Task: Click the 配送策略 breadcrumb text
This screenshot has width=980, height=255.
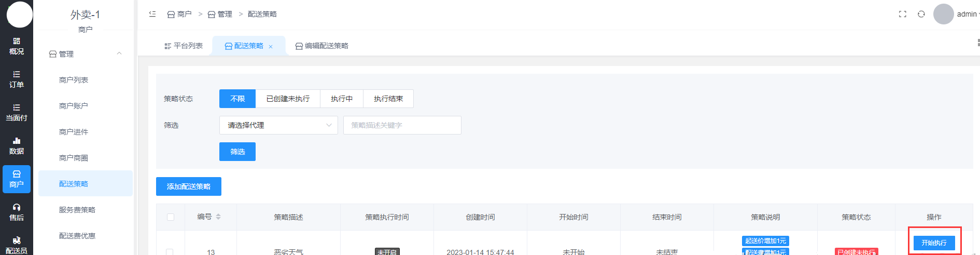Action: pos(262,14)
